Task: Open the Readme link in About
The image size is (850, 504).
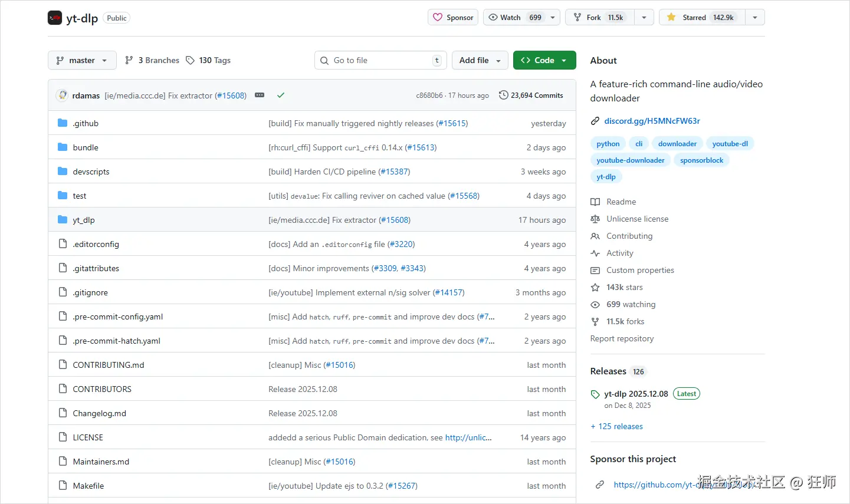Action: point(613,202)
